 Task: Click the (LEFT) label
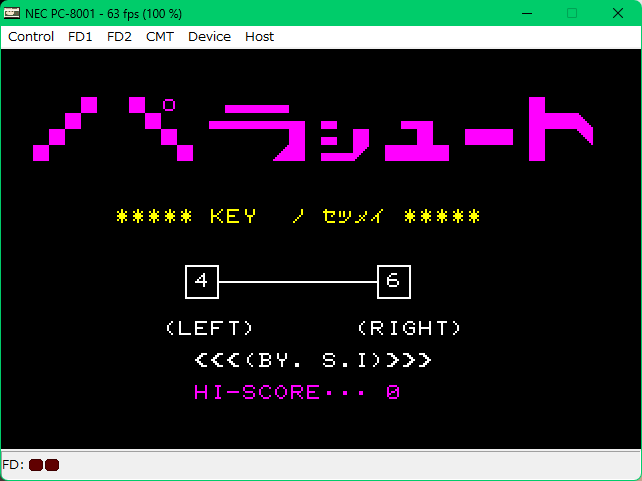(210, 328)
